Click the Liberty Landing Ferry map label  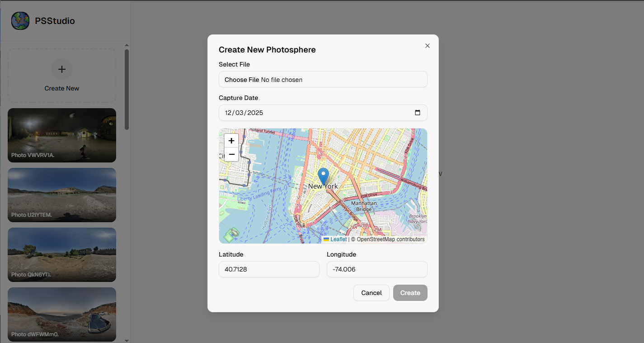pos(259,195)
